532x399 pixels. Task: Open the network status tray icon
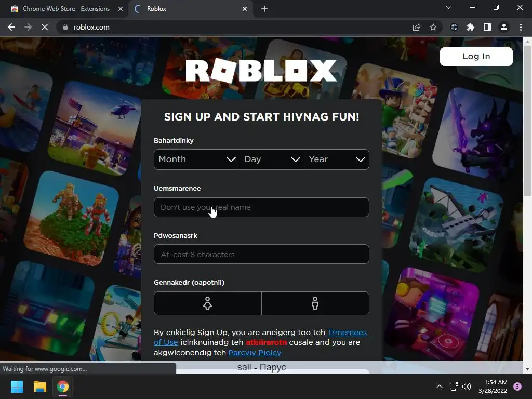point(454,387)
